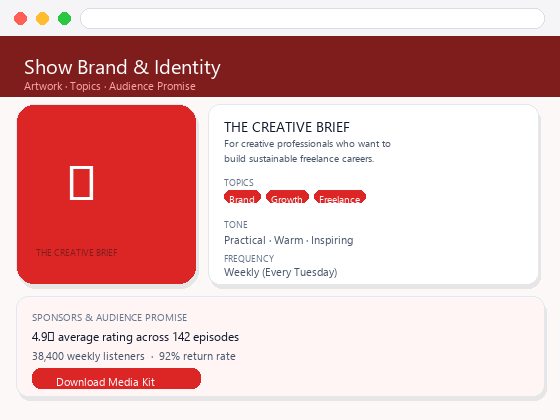Select the Growth topic tag

(287, 197)
